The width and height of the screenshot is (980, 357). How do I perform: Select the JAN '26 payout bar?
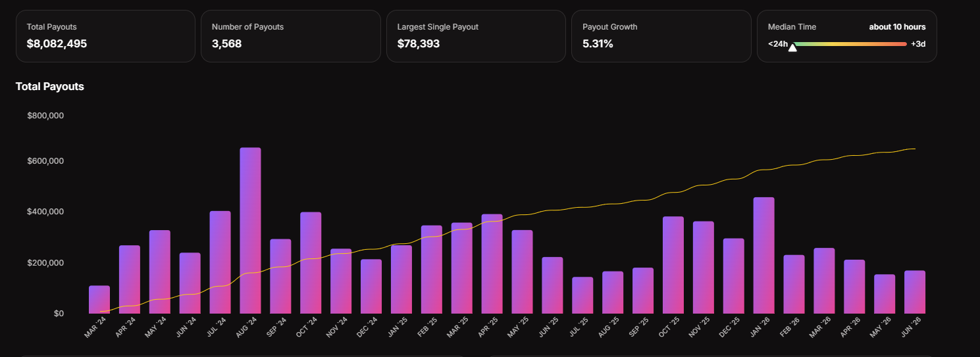point(763,255)
